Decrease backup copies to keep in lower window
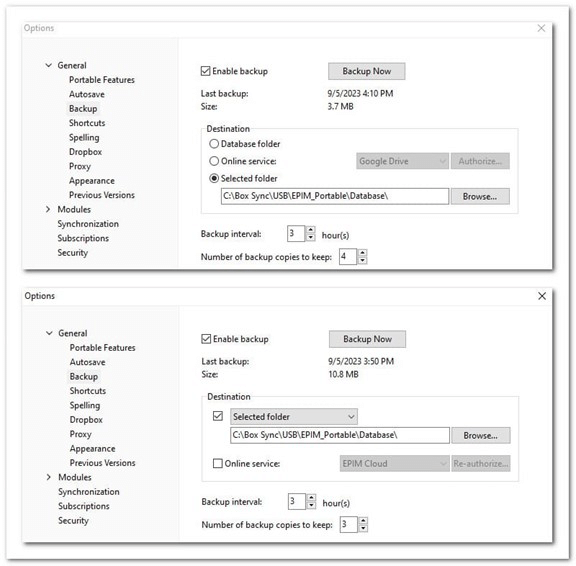Image resolution: width=576 pixels, height=566 pixels. [x=363, y=528]
